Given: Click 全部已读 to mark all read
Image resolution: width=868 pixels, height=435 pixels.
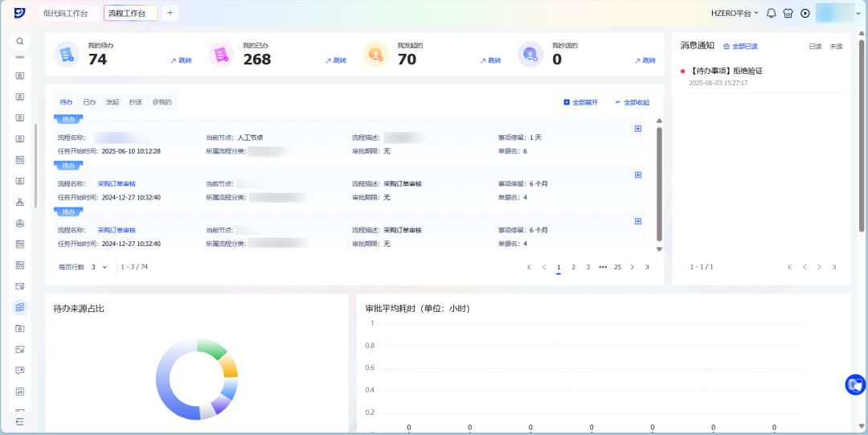Looking at the screenshot, I should pyautogui.click(x=740, y=47).
